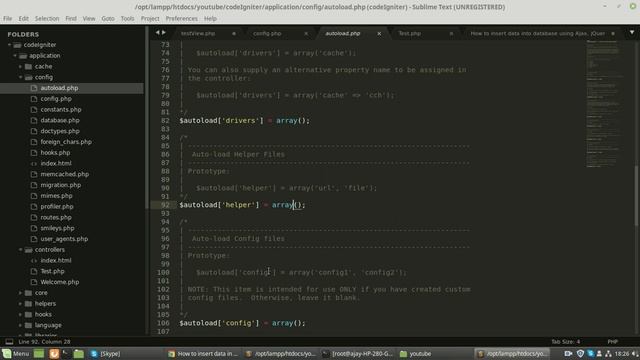Open mimes.php in the sidebar
The width and height of the screenshot is (640, 360).
coord(56,196)
